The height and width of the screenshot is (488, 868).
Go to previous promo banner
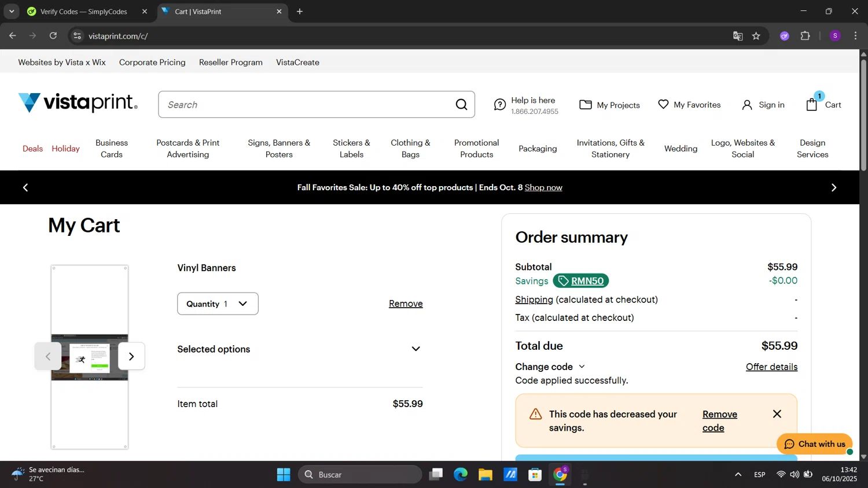pos(25,187)
